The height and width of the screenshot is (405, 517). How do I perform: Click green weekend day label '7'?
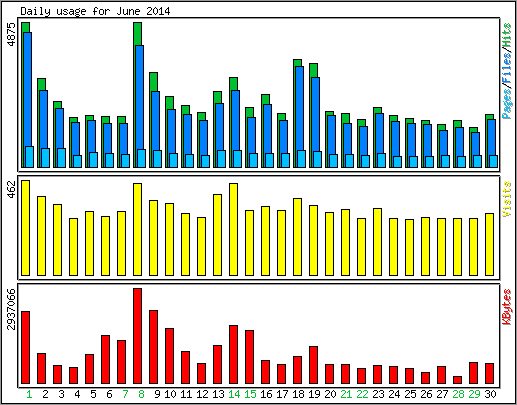click(x=125, y=394)
